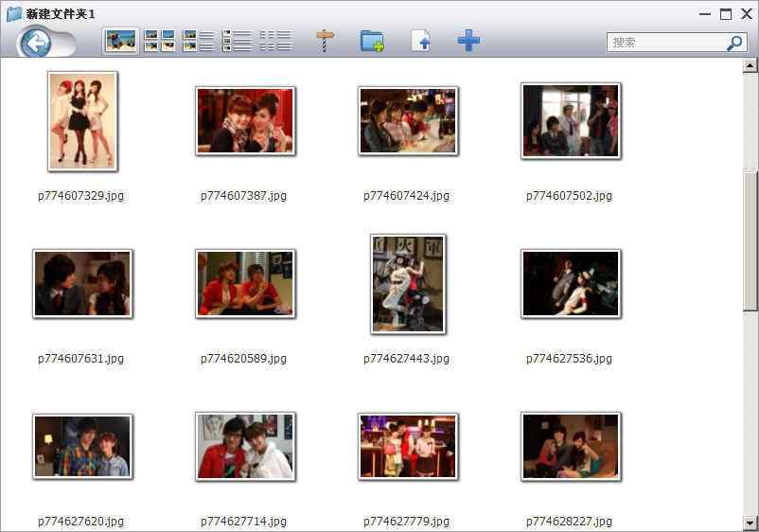Click the scrollbar down arrow

click(750, 523)
